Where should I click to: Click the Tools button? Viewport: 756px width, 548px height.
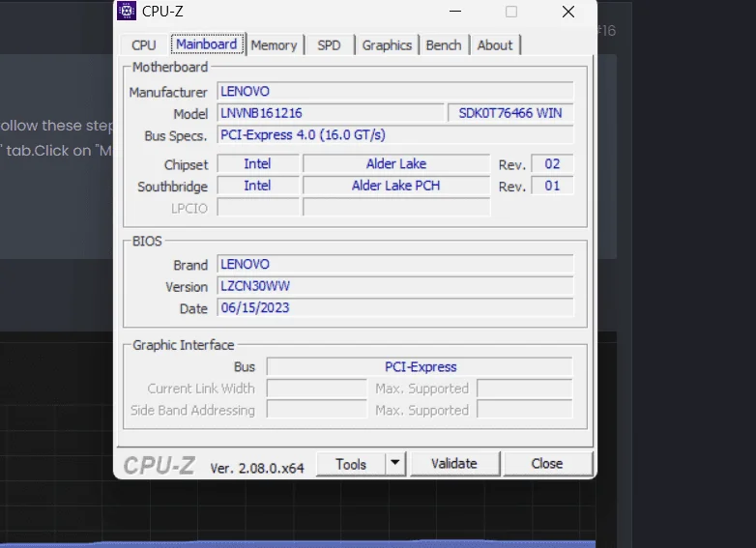pyautogui.click(x=351, y=464)
